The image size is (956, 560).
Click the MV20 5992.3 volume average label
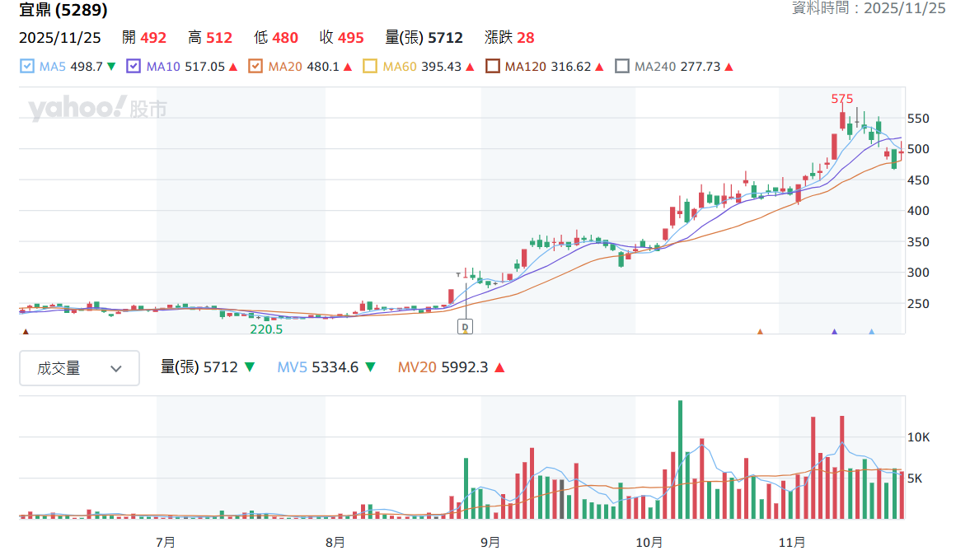coord(443,367)
